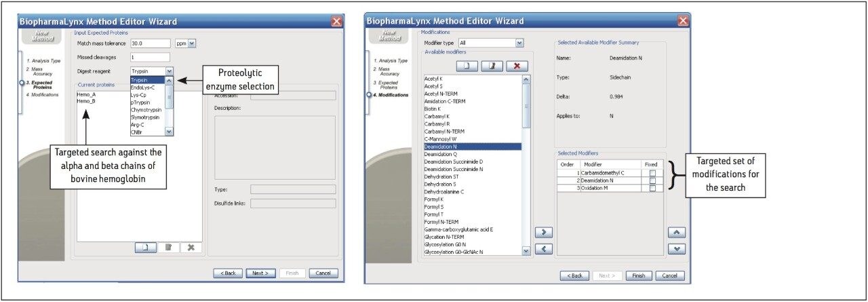Click the Match mass tolerance field

tap(151, 43)
